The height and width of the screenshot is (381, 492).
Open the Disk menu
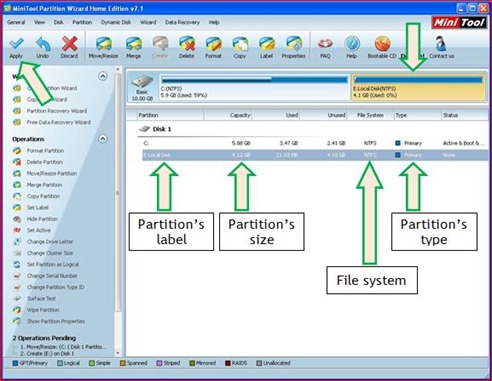click(x=59, y=22)
